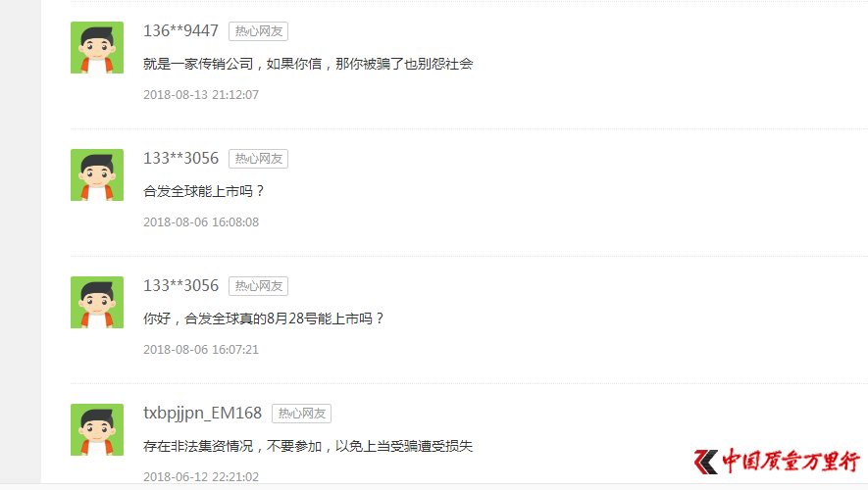Open username 133**3056 on the 16:08:08 comment

[x=180, y=158]
